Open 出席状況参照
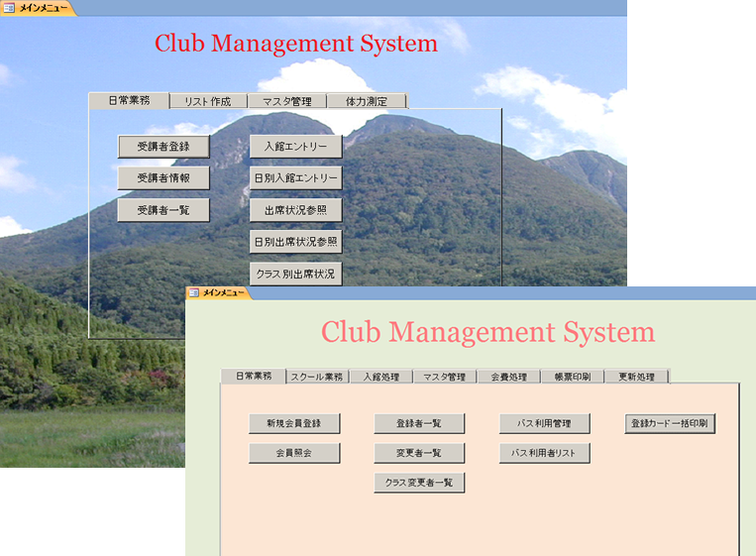 click(x=295, y=210)
